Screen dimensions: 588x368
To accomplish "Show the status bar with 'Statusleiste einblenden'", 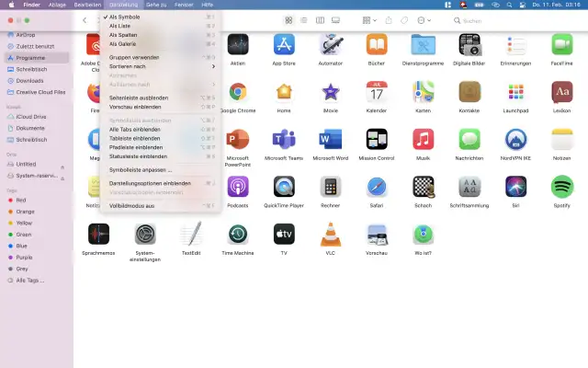I will [139, 155].
